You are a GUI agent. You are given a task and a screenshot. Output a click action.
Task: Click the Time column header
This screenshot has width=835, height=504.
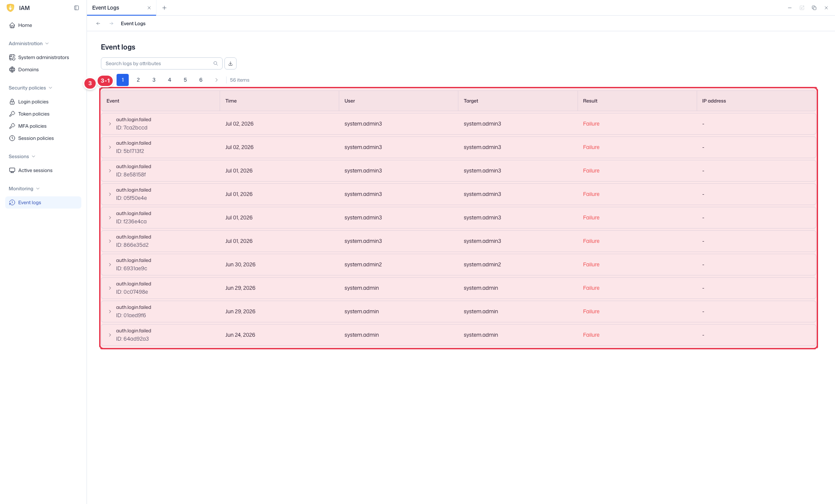[279, 101]
